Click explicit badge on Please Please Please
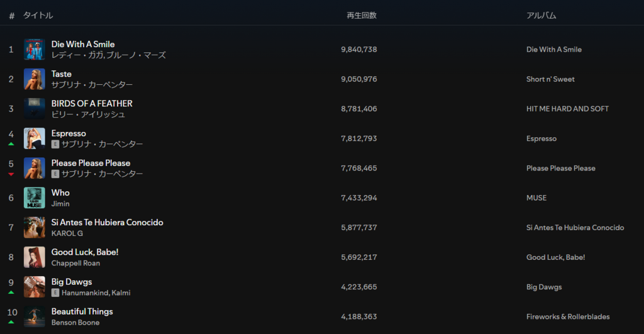 click(x=55, y=174)
